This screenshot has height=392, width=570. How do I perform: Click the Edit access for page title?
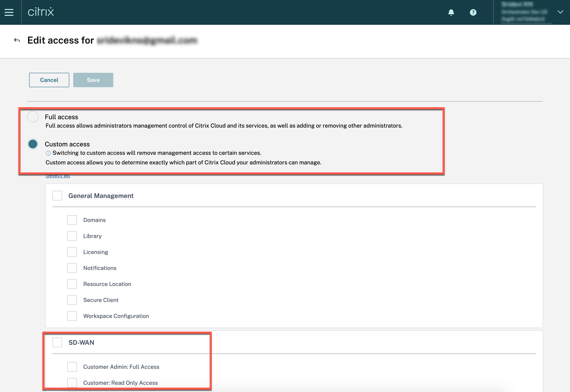click(x=61, y=40)
